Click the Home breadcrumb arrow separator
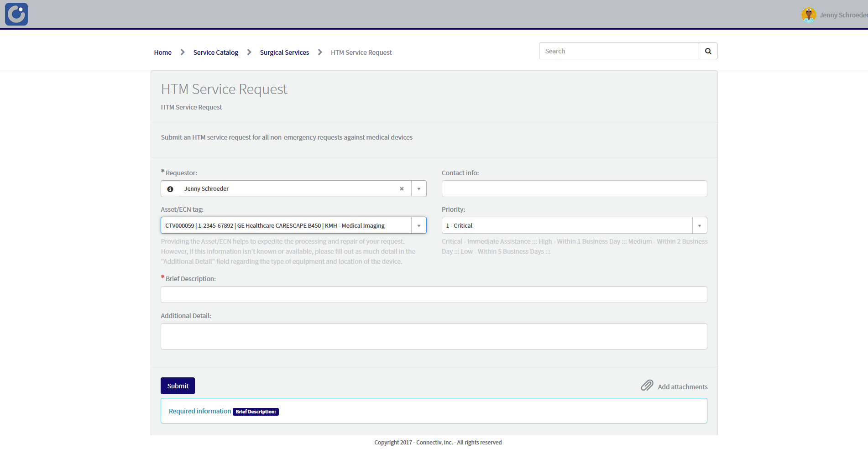Screen dimensions: 868x449 click(x=182, y=52)
